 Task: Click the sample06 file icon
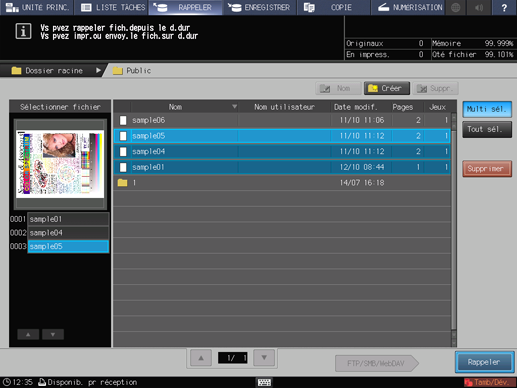click(x=123, y=120)
